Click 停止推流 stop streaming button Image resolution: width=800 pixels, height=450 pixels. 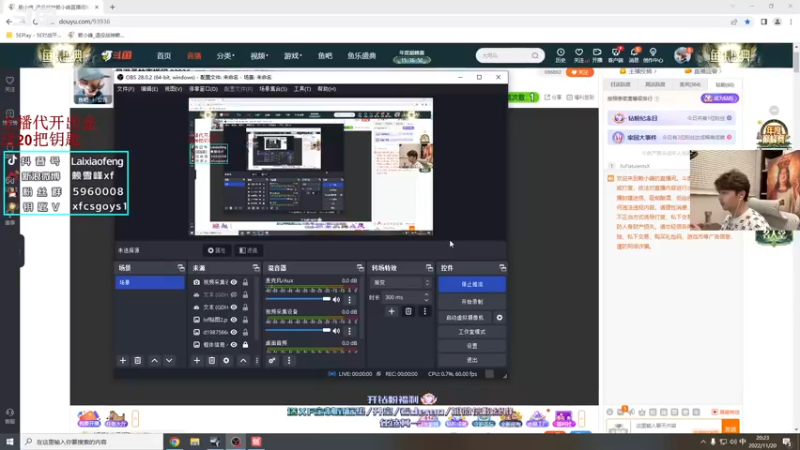(472, 284)
